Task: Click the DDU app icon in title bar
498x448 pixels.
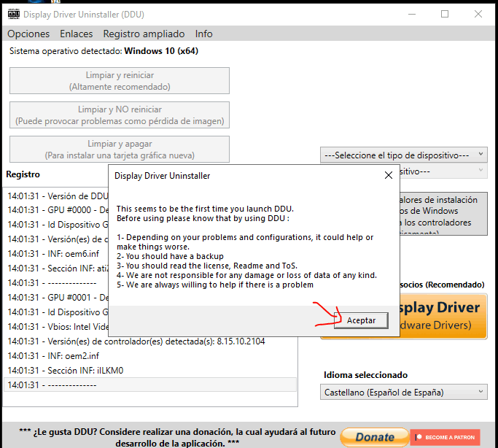Action: tap(14, 14)
